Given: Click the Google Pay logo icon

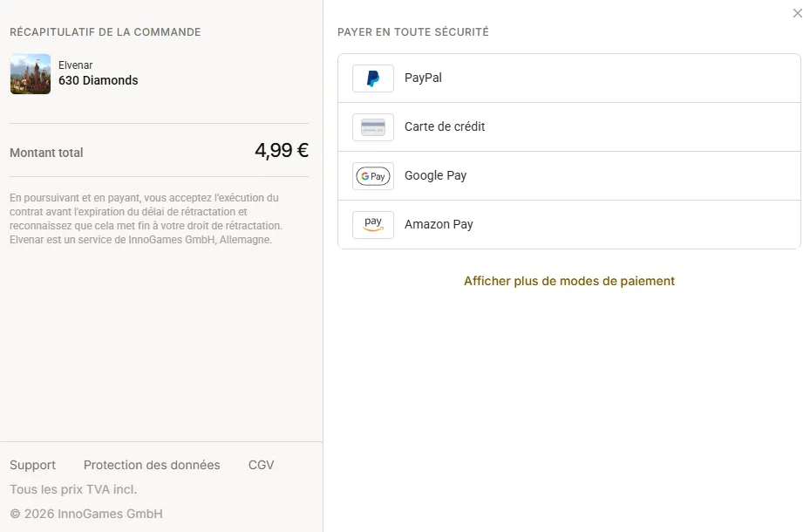Looking at the screenshot, I should click(x=373, y=176).
